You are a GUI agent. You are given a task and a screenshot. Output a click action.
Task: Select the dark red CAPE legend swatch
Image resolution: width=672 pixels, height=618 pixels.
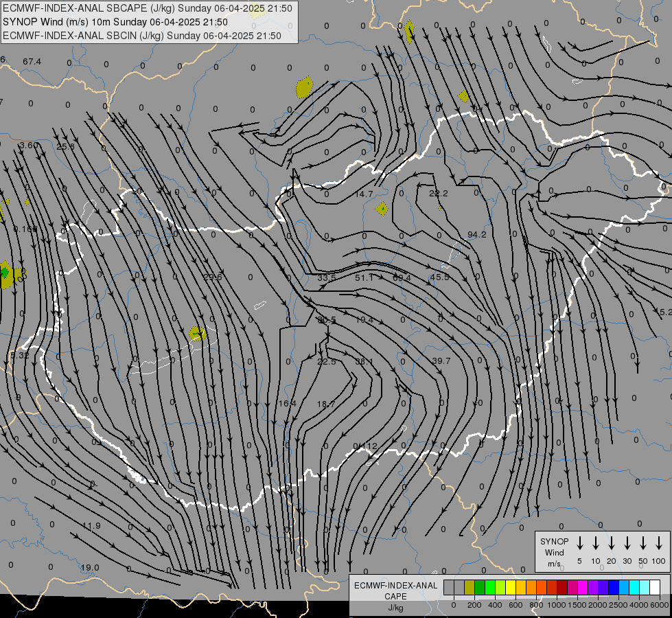click(562, 587)
